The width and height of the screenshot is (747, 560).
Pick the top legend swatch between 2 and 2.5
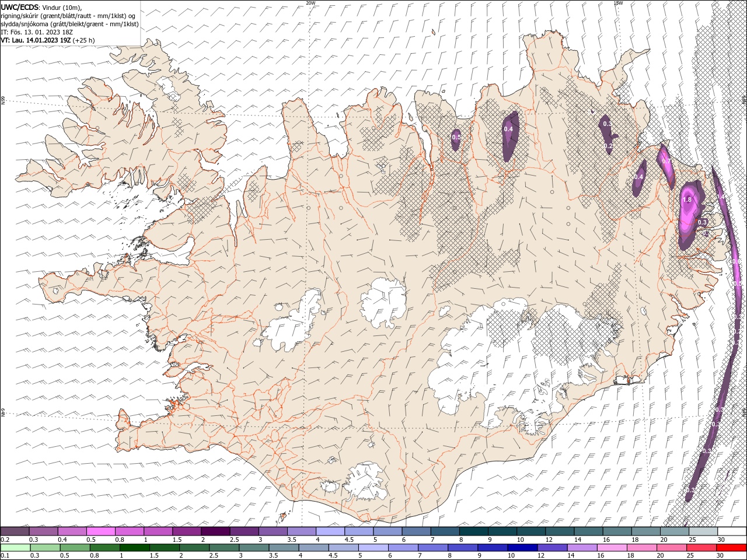[215, 531]
